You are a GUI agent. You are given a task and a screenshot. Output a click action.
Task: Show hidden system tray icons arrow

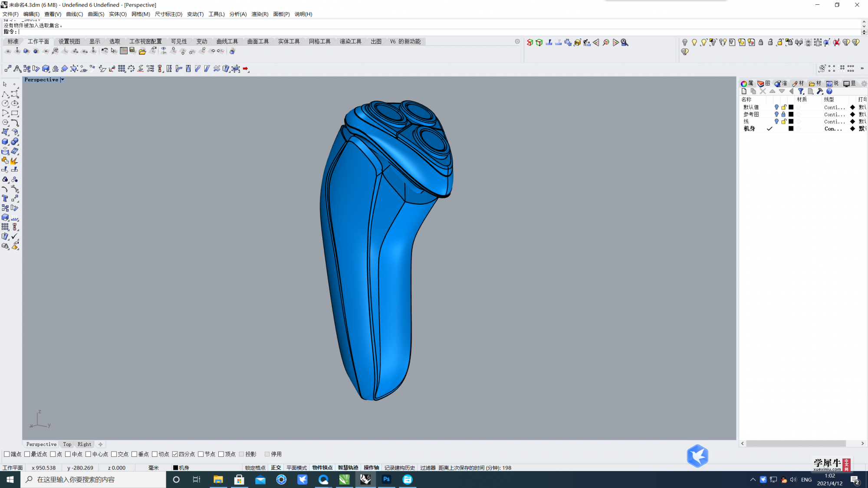[753, 479]
